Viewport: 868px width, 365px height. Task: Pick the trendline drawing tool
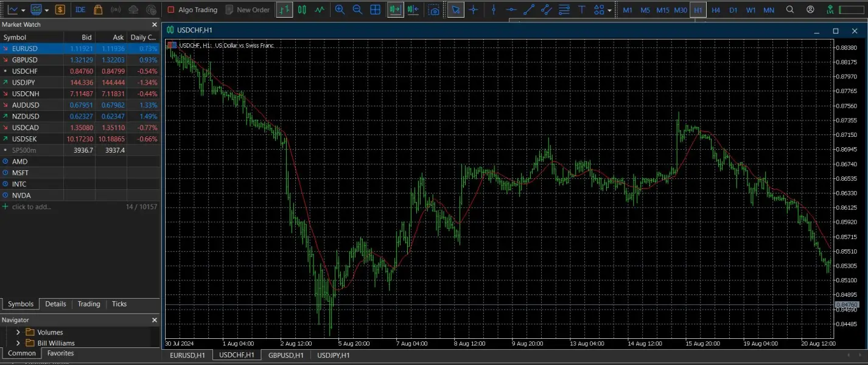pos(529,10)
